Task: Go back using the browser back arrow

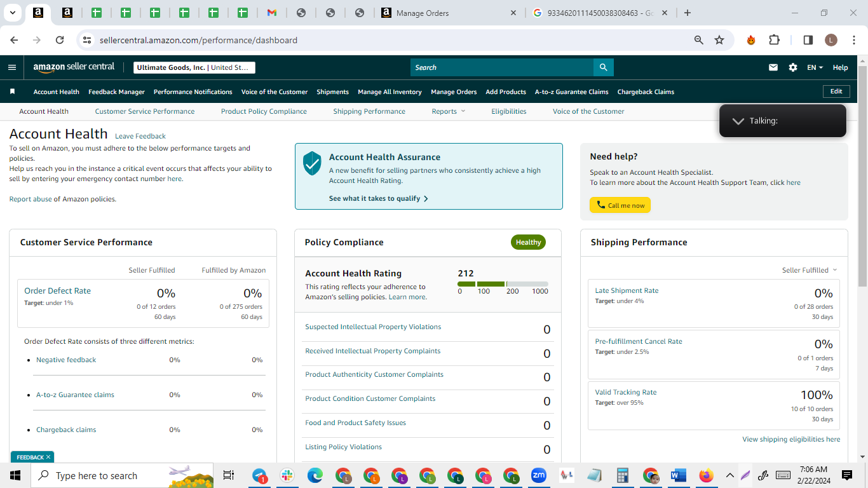Action: click(x=15, y=40)
